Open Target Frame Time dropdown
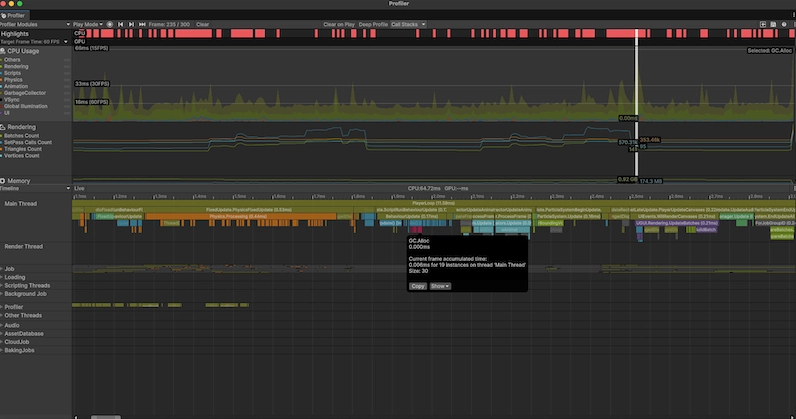The image size is (796, 419). [x=34, y=42]
